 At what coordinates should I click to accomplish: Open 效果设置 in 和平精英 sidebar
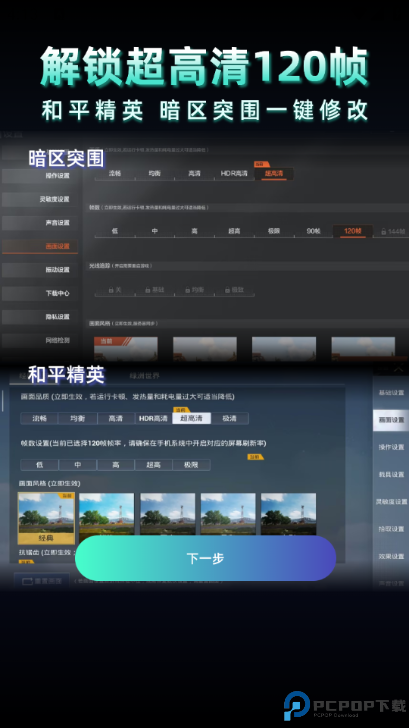391,556
